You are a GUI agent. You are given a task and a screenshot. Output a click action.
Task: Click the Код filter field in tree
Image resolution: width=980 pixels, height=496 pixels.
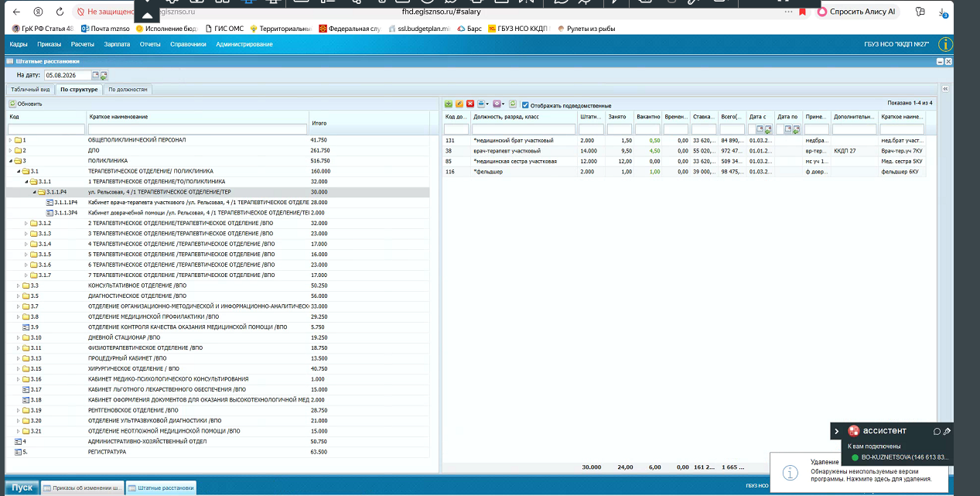point(46,129)
